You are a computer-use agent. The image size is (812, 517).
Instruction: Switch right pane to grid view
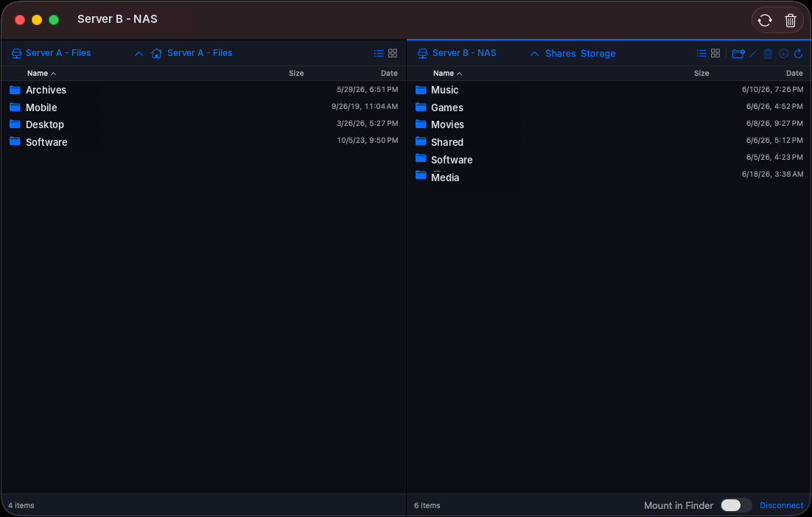tap(715, 53)
